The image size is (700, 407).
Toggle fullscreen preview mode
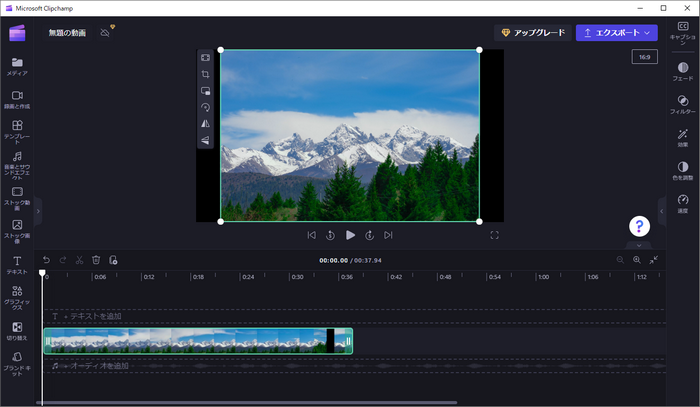(494, 235)
